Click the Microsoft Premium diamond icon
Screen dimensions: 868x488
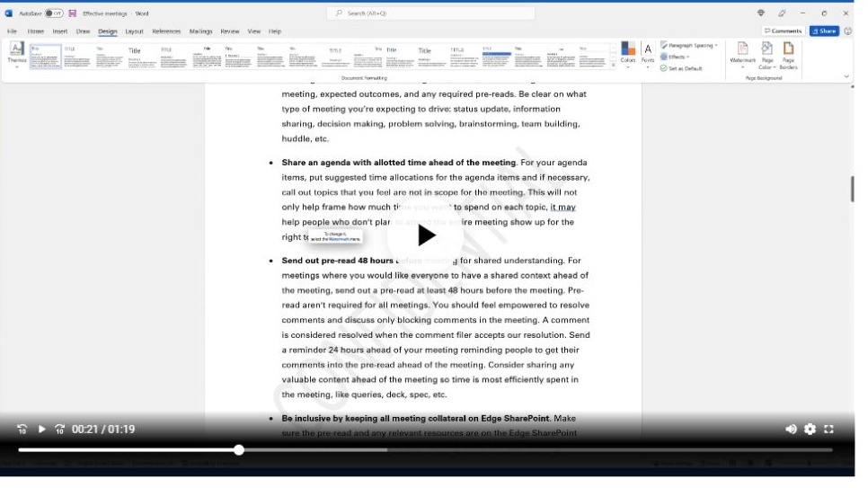pyautogui.click(x=760, y=13)
